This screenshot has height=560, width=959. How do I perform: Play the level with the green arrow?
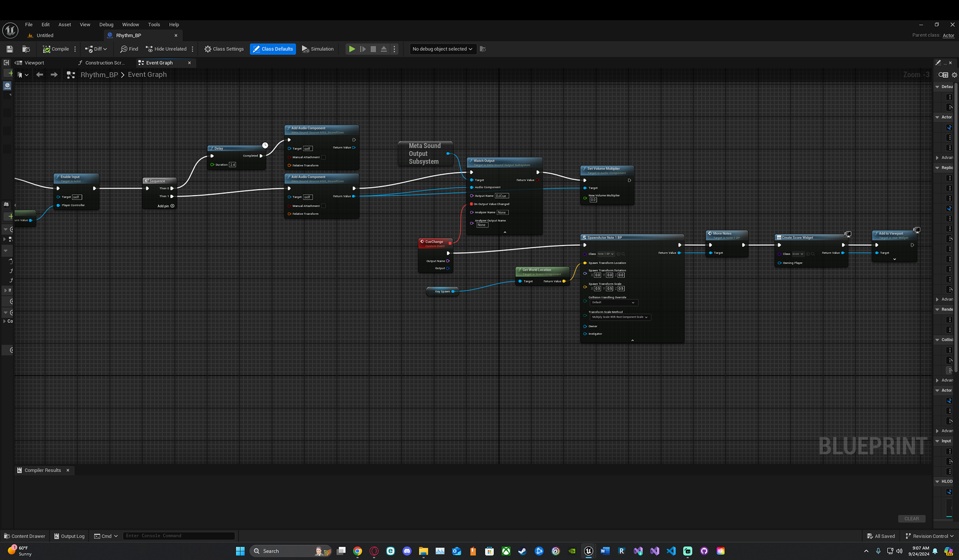coord(352,49)
